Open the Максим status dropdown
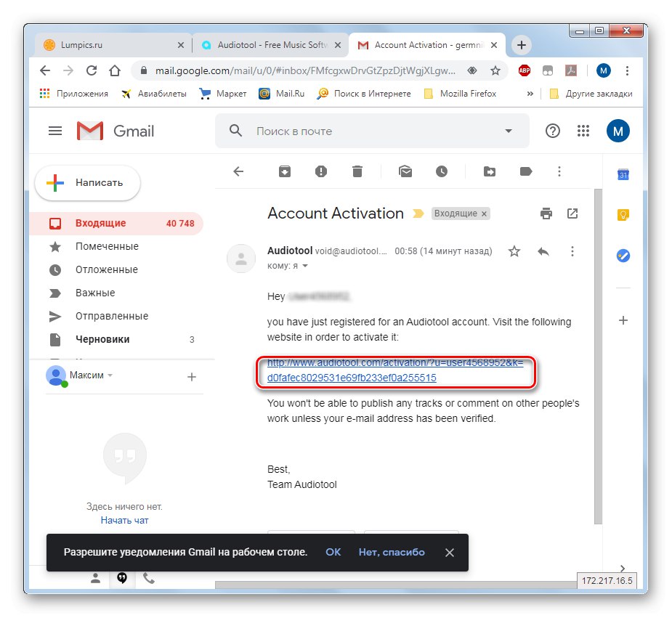 pyautogui.click(x=110, y=375)
